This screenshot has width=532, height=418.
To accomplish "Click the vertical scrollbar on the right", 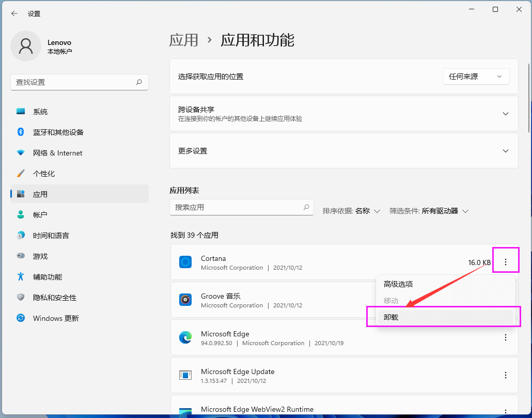I will pos(529,98).
